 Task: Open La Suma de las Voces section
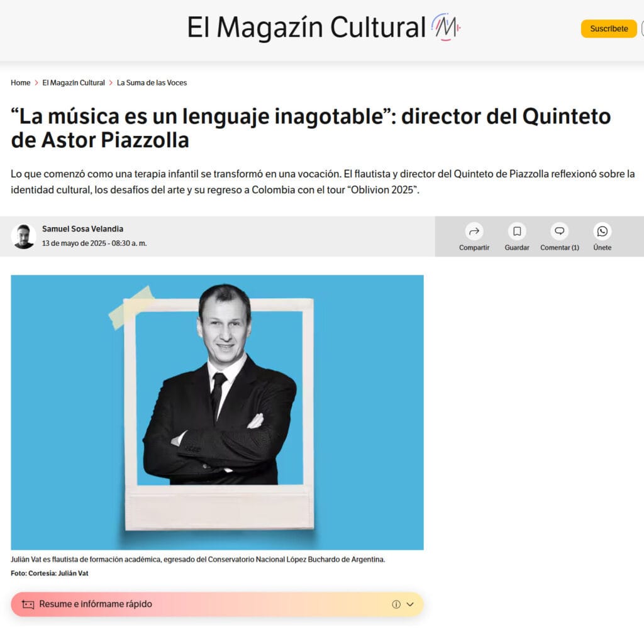152,83
